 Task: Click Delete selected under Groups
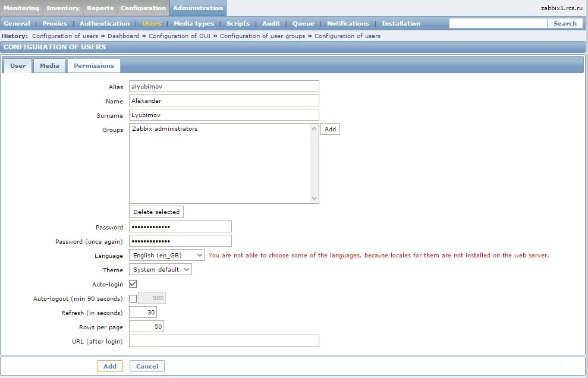(156, 211)
